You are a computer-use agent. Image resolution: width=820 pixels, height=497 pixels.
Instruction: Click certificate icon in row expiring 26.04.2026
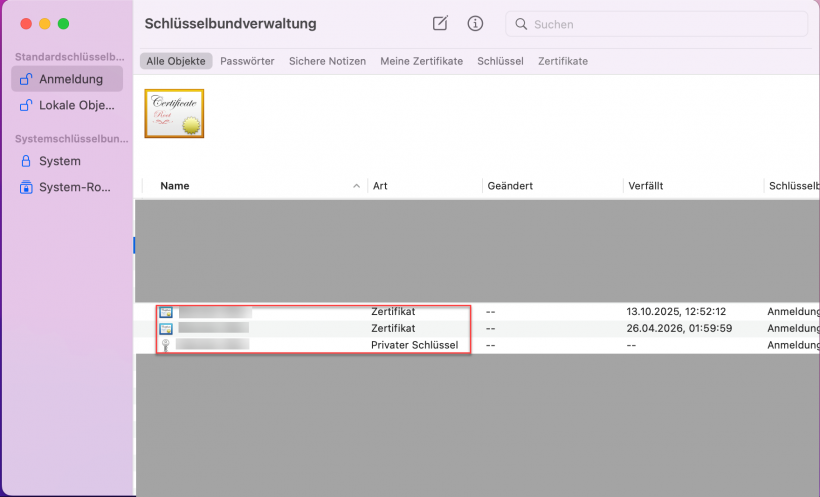point(166,329)
